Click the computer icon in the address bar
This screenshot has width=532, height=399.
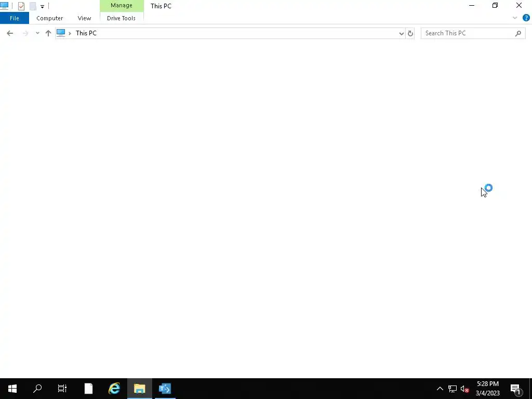click(61, 33)
